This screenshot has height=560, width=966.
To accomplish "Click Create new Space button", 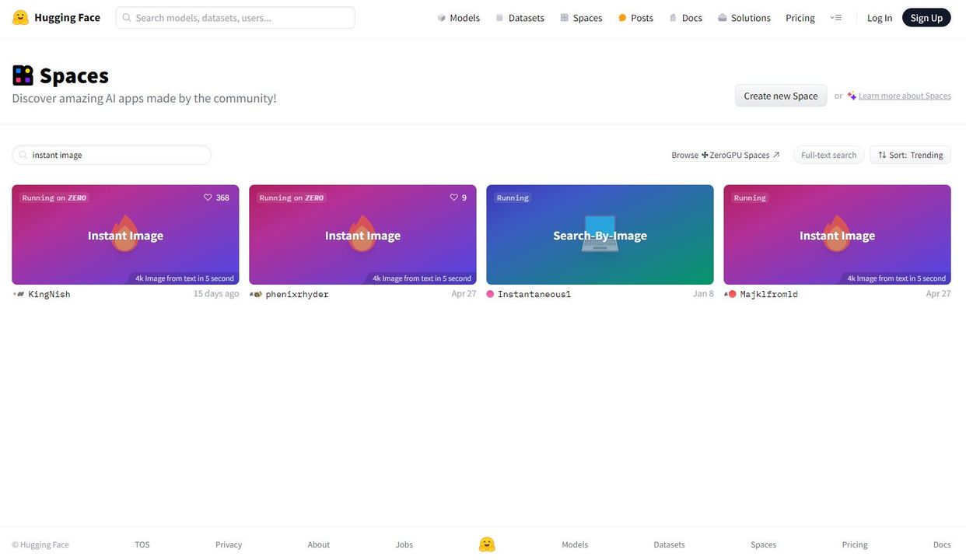I will 781,96.
